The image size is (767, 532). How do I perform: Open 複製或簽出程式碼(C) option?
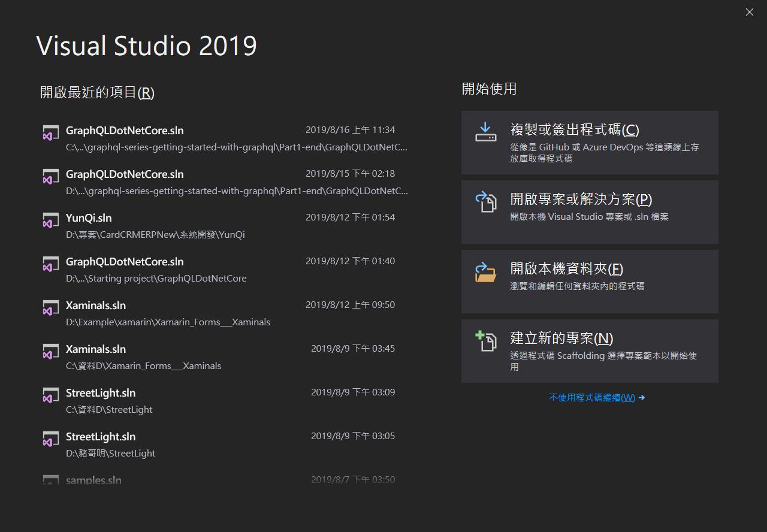[x=590, y=143]
